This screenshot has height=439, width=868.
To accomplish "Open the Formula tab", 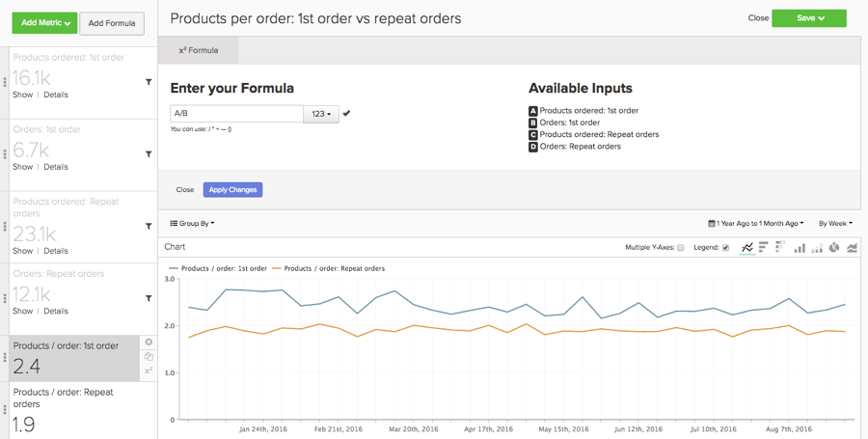I will click(199, 50).
